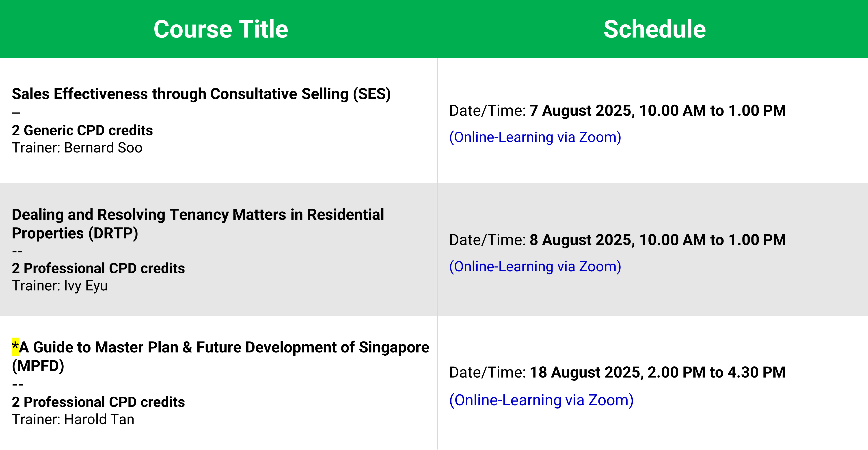Screen dimensions: 868x450
Task: Click the 18 August 2025 date and time
Action: tap(657, 372)
